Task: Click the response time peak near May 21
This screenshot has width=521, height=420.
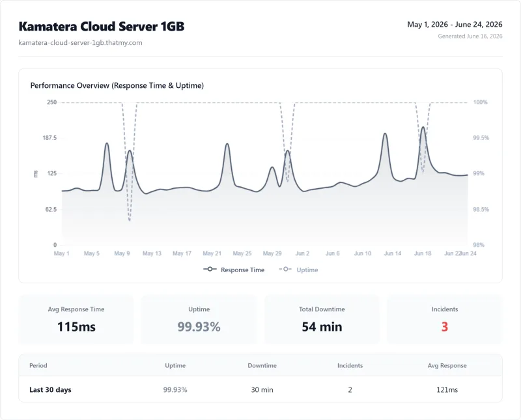Action: [227, 144]
